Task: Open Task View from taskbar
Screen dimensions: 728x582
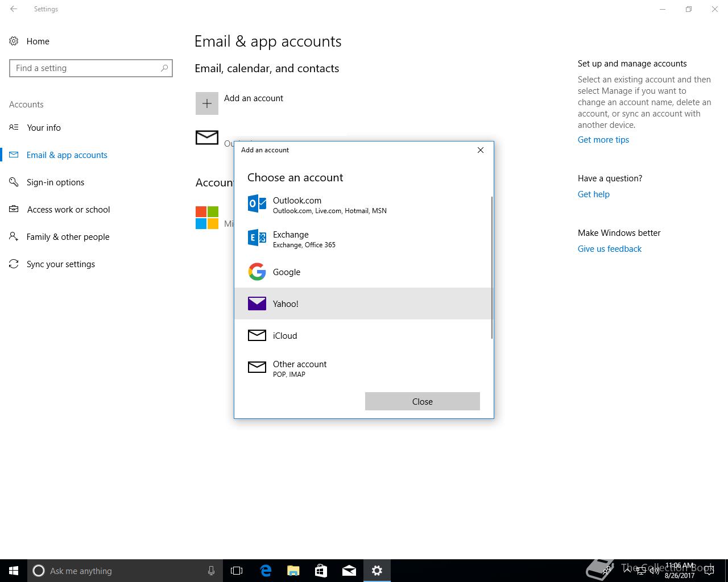Action: [237, 571]
